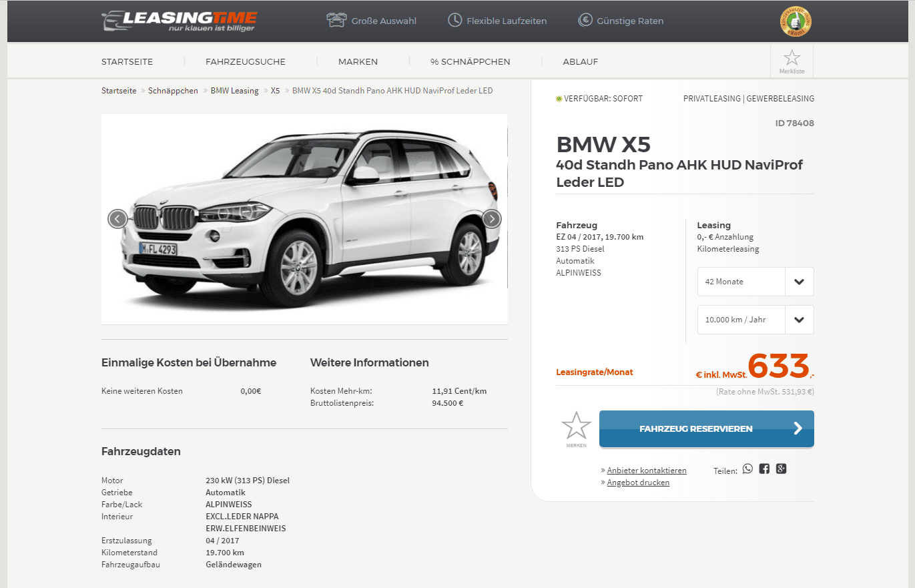Go to Startseite in the navigation menu
Viewport: 915px width, 588px height.
[x=127, y=62]
